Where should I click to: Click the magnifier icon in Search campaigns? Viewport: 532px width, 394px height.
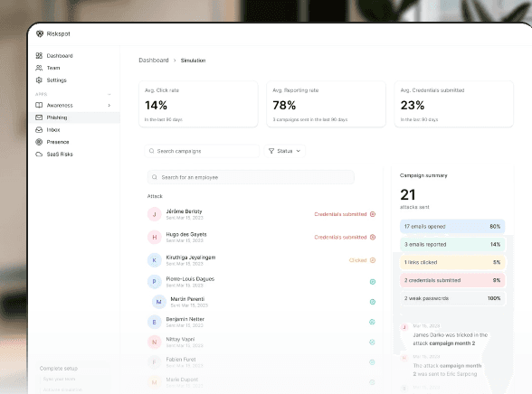[151, 151]
